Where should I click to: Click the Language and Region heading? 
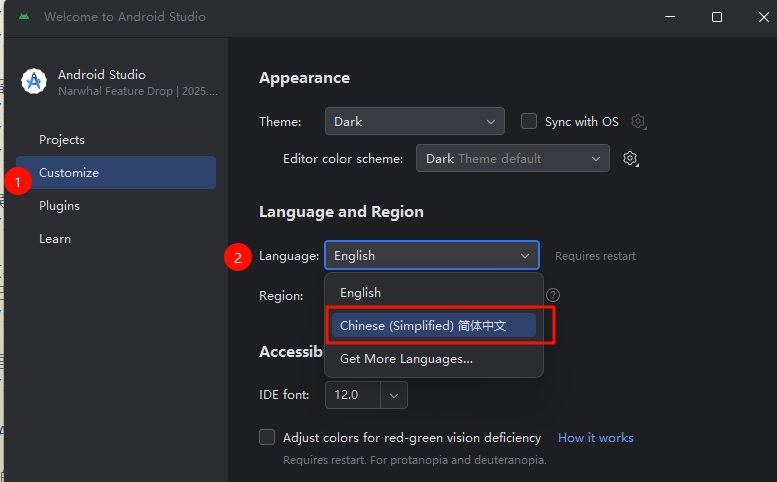(x=341, y=212)
